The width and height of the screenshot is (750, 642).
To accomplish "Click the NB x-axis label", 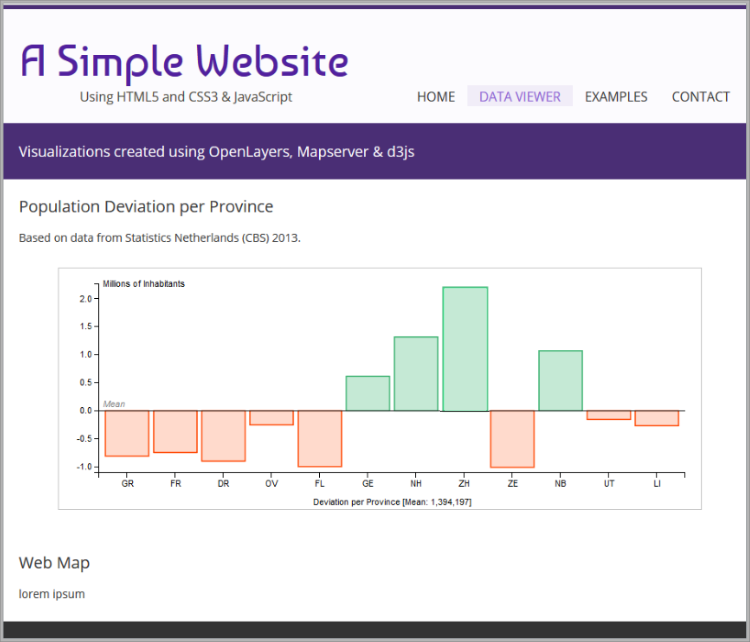I will pos(561,484).
